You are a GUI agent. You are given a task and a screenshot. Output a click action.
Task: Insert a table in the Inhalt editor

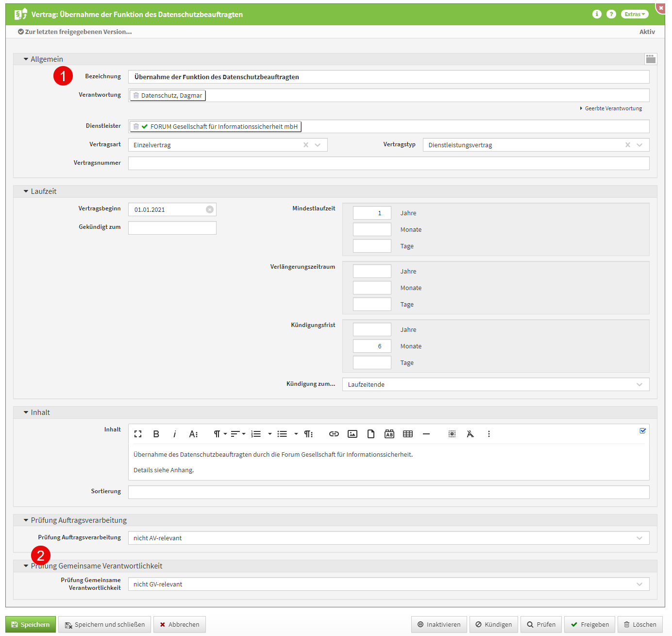pyautogui.click(x=408, y=434)
